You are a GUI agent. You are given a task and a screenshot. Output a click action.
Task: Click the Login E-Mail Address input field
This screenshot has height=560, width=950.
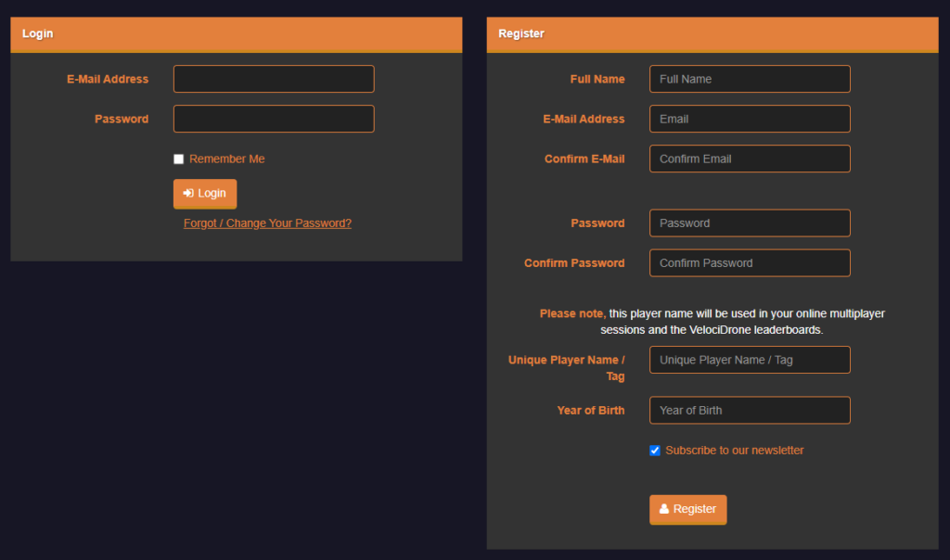274,79
